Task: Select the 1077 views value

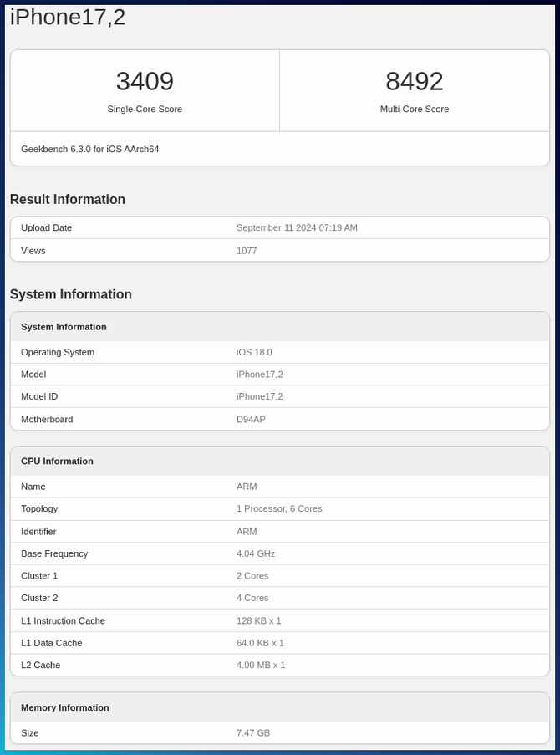Action: [x=247, y=251]
